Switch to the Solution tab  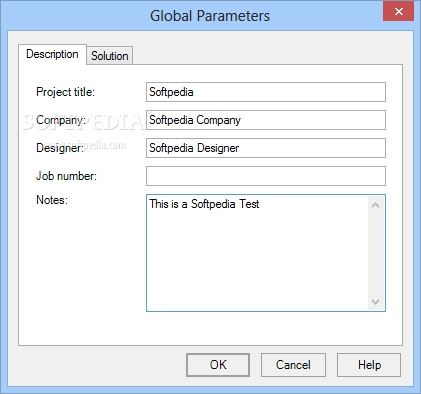click(x=110, y=56)
